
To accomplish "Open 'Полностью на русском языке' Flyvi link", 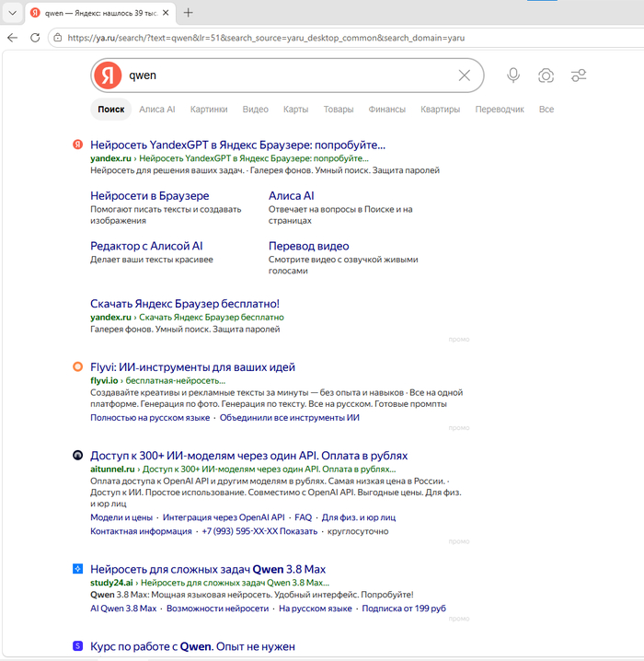I will tap(150, 418).
